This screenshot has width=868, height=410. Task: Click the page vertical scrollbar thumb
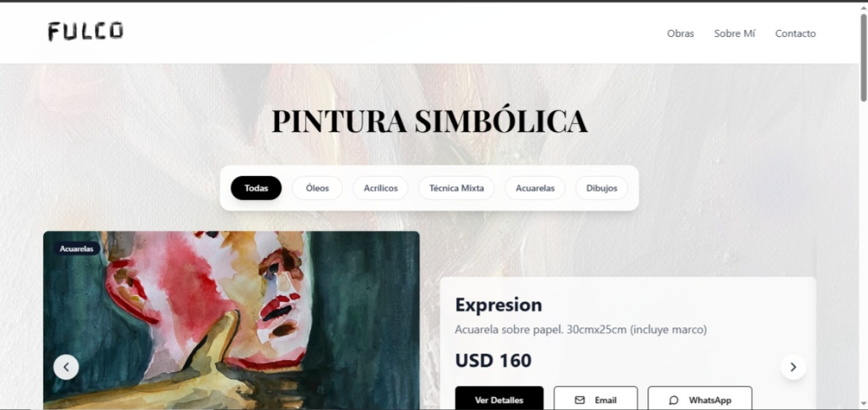(x=864, y=57)
